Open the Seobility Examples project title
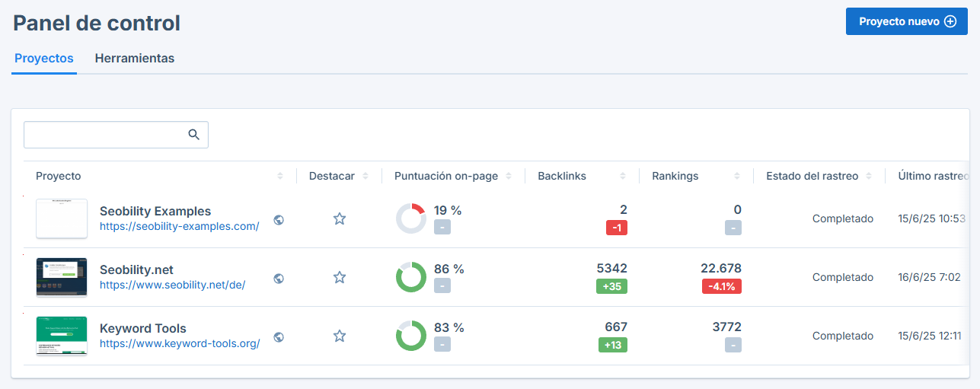Screen dimensions: 980x389 click(x=155, y=211)
